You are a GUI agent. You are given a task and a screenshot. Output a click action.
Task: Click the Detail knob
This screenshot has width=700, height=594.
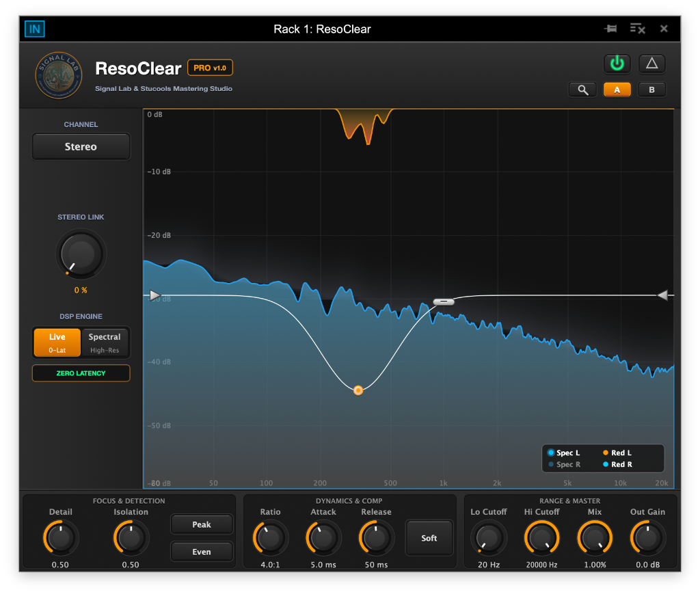61,538
